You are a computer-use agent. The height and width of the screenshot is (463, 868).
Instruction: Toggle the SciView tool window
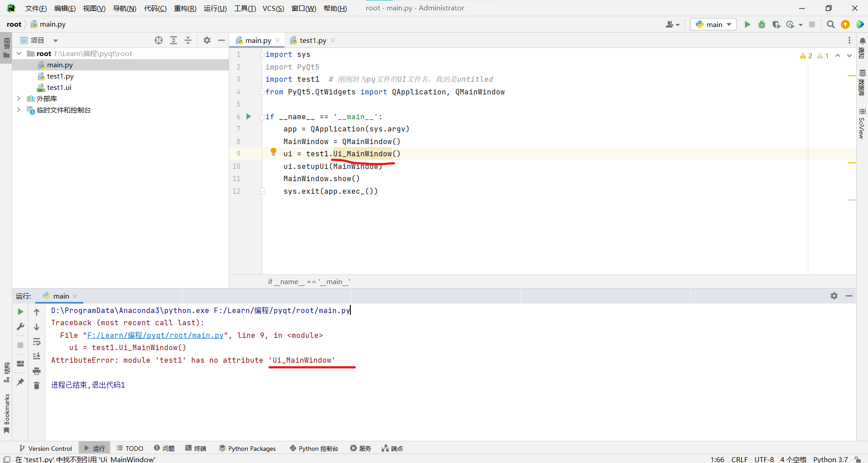[862, 123]
